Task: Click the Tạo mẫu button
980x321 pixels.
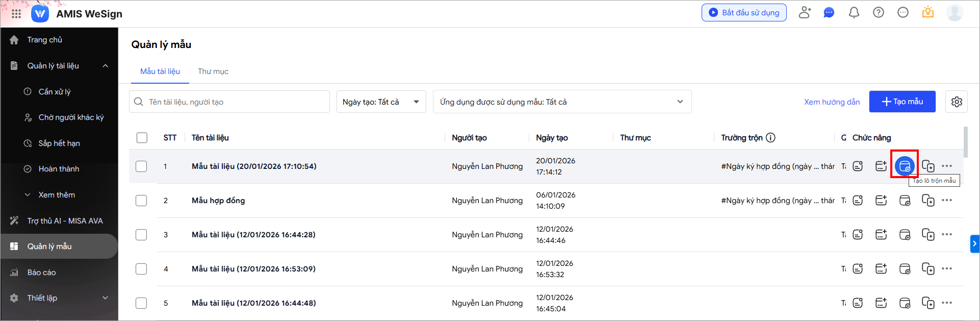Action: click(902, 102)
